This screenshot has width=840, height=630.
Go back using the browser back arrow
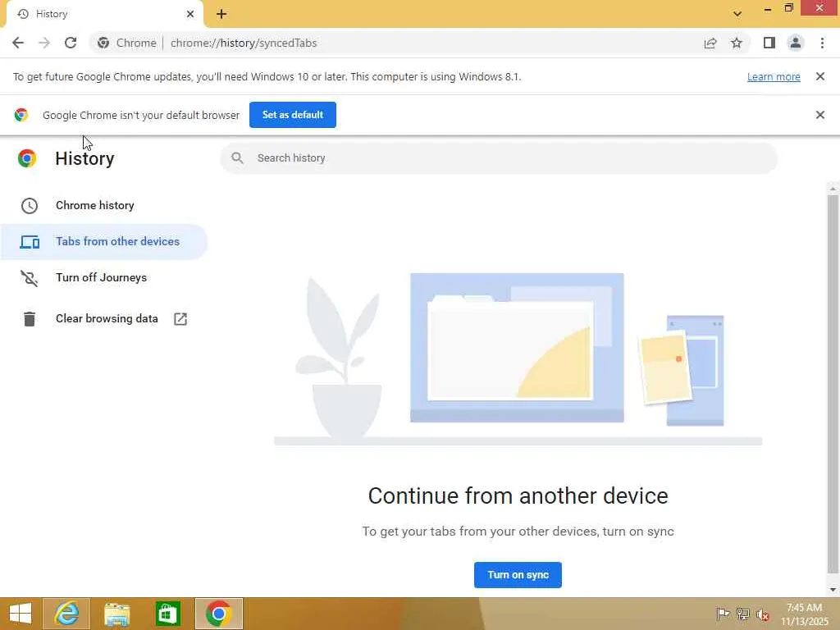tap(18, 43)
